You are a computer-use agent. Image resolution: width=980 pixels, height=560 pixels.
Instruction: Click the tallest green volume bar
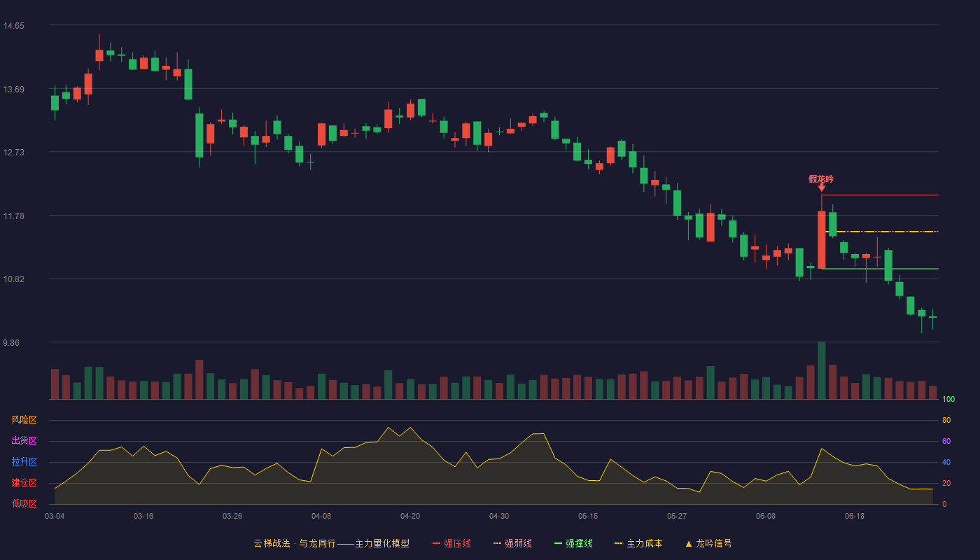pos(822,370)
